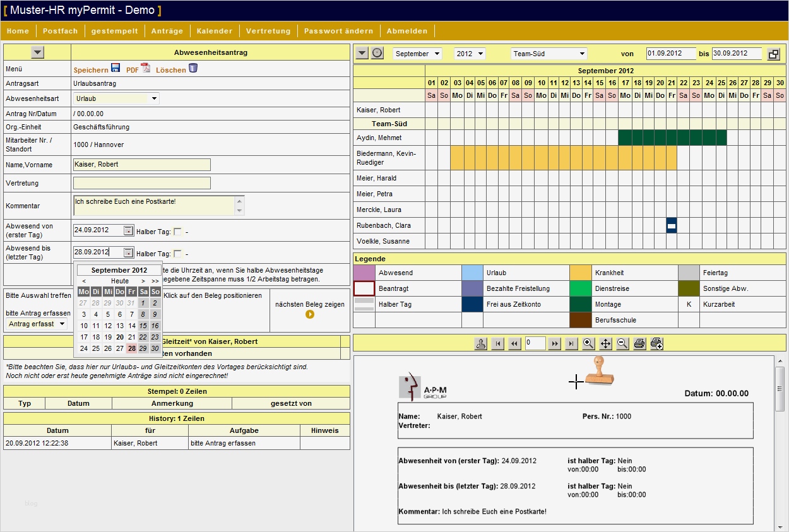
Task: Enable Halber Tag for last absence day
Action: pyautogui.click(x=177, y=254)
